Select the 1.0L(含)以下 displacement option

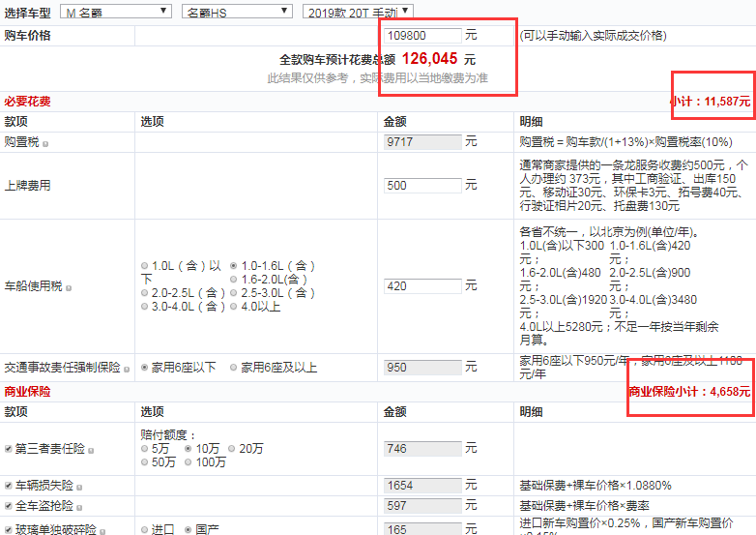pos(144,266)
